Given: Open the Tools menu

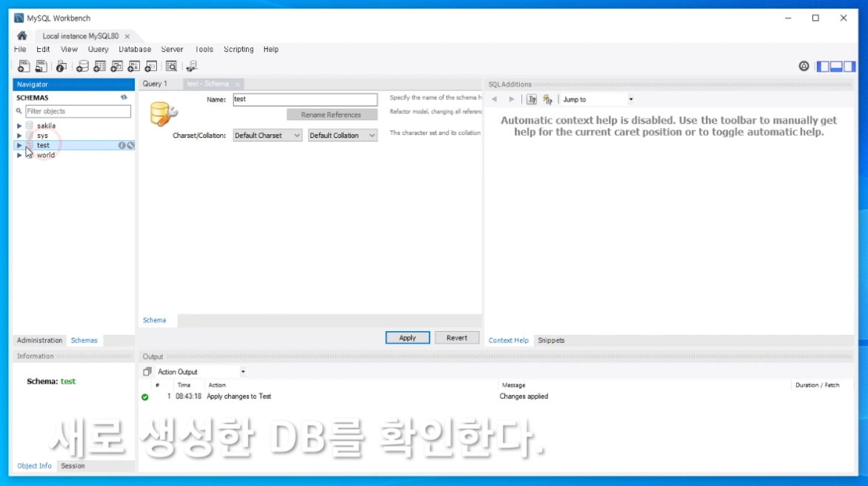Looking at the screenshot, I should pyautogui.click(x=204, y=49).
